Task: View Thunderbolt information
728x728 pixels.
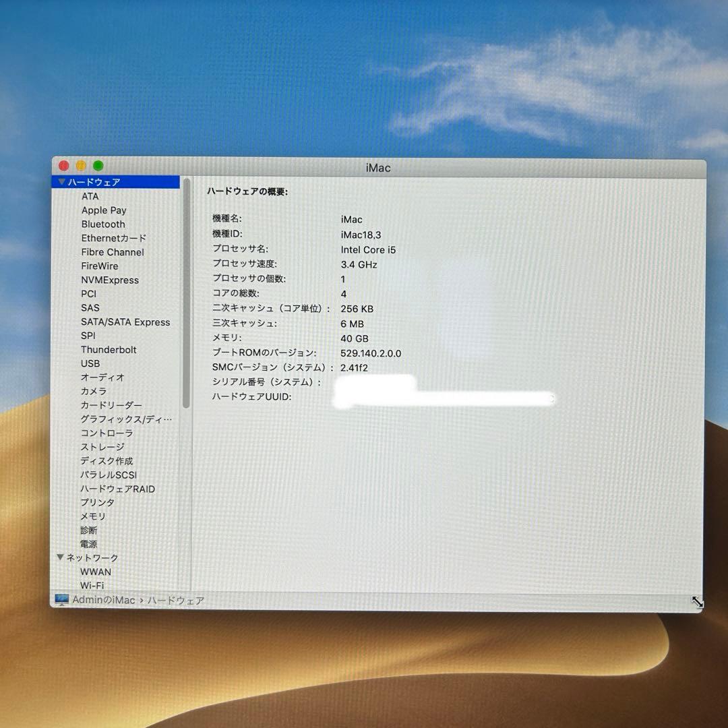Action: pyautogui.click(x=108, y=350)
